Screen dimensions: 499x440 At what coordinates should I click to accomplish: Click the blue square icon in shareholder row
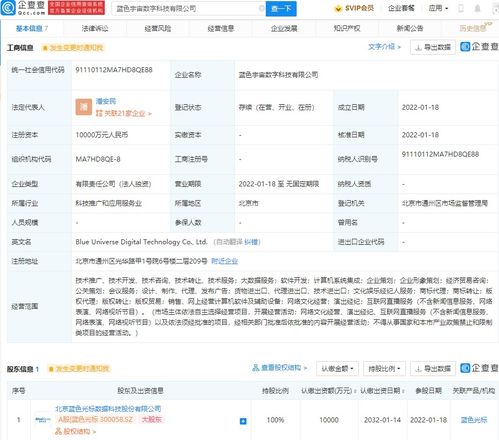tap(243, 421)
